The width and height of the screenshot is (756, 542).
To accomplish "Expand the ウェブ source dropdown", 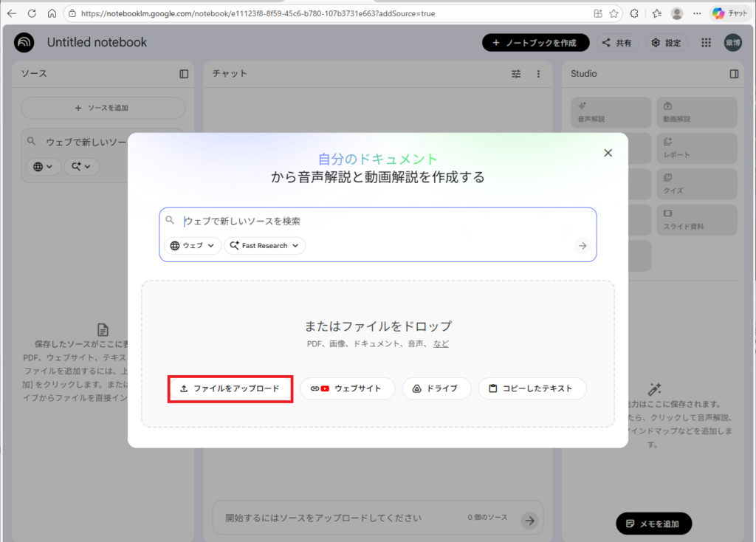I will pyautogui.click(x=193, y=246).
